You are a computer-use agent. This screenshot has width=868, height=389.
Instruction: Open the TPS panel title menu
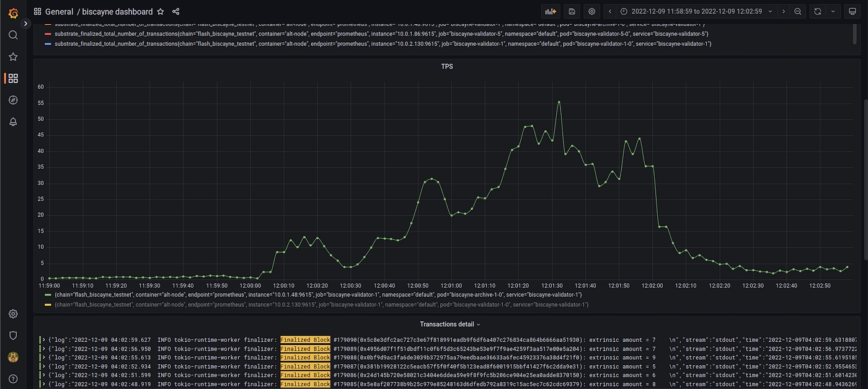tap(446, 66)
